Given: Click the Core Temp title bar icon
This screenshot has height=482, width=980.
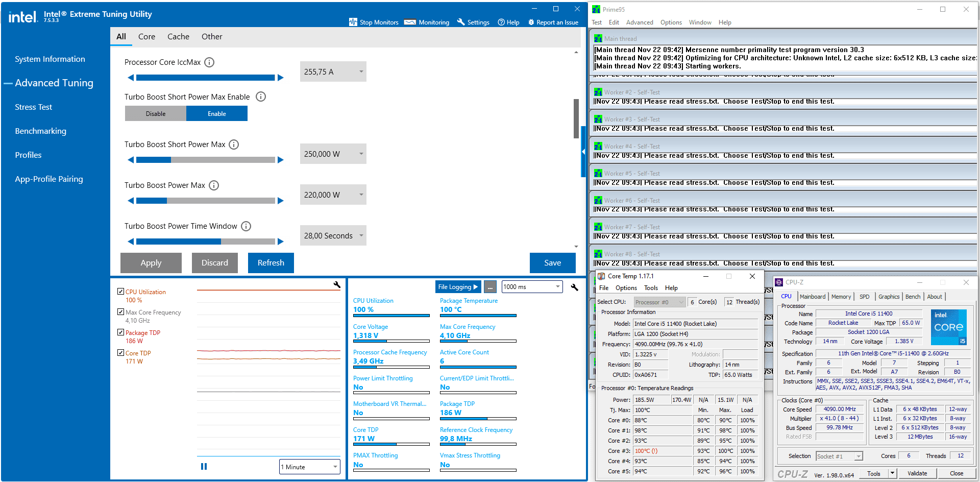Looking at the screenshot, I should 601,276.
